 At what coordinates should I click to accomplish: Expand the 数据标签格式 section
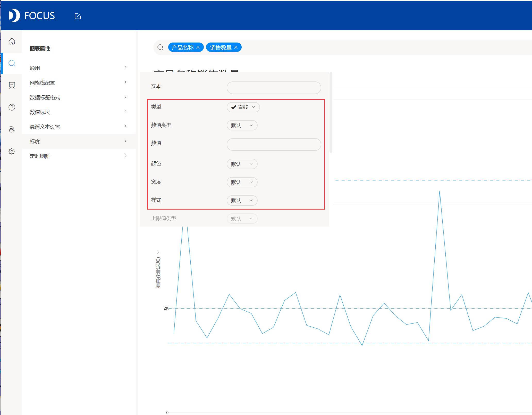point(79,97)
